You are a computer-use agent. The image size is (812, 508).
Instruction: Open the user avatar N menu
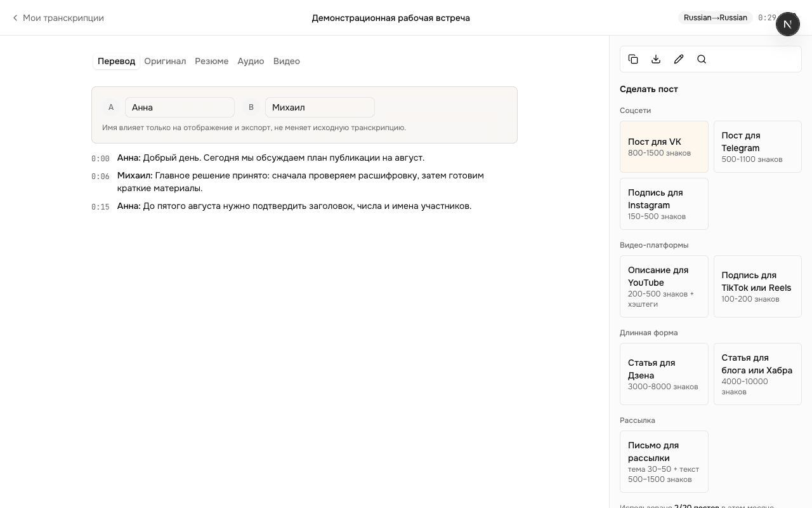click(x=787, y=24)
